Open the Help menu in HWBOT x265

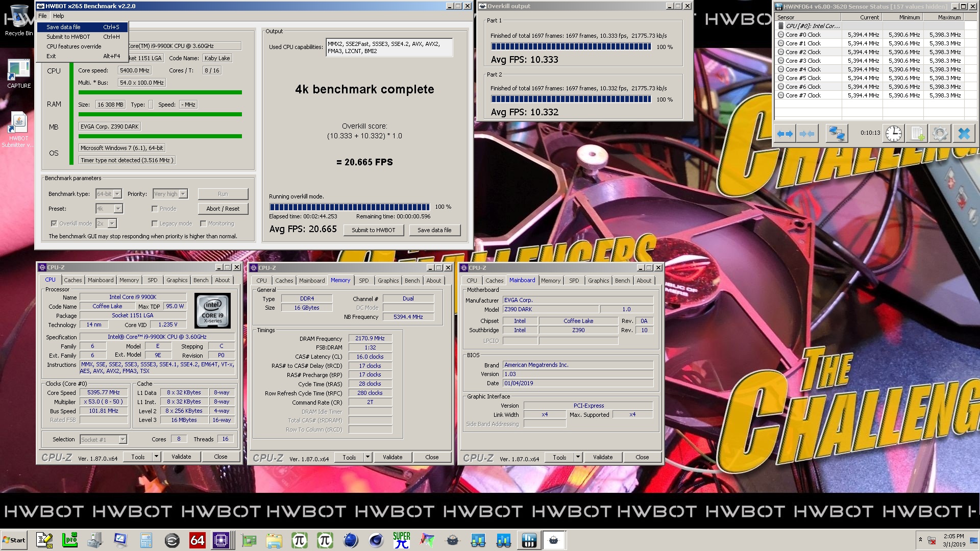tap(59, 16)
